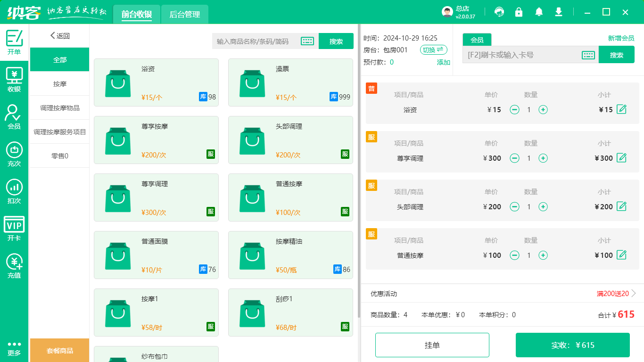
Task: Switch to the 后台管理 tab
Action: (184, 14)
